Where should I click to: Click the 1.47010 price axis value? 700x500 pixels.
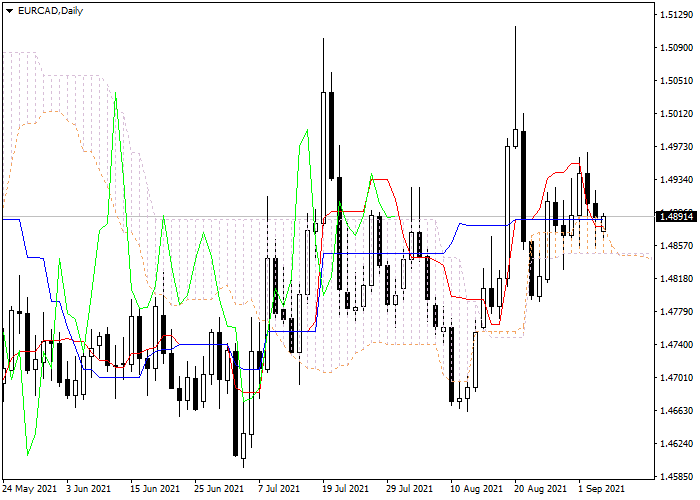[676, 378]
